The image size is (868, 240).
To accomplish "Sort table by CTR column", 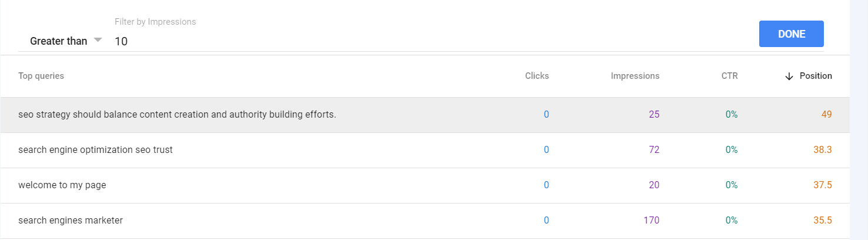I will [729, 76].
